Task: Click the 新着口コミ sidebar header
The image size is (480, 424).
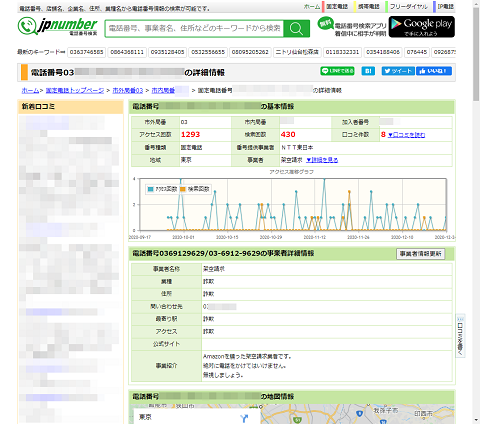Action: pos(70,107)
